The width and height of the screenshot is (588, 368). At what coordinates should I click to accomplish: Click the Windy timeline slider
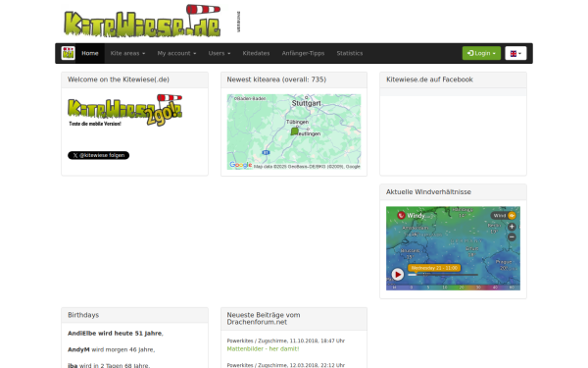click(443, 275)
